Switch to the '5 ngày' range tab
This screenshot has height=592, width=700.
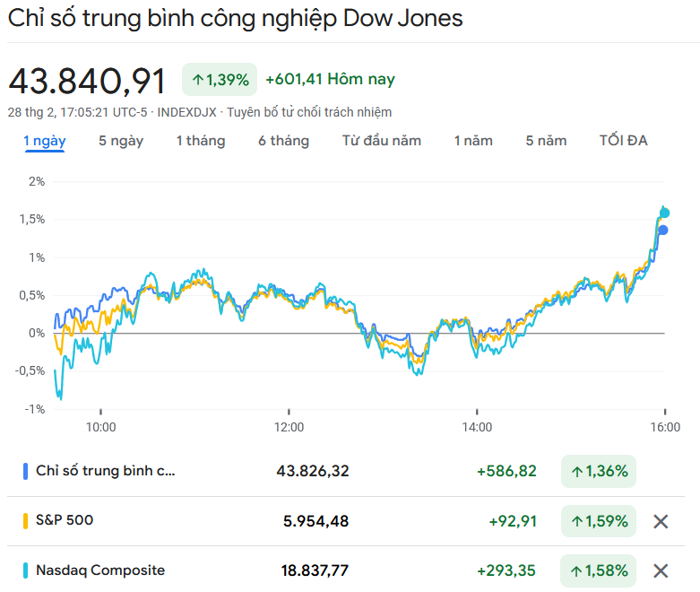[121, 141]
